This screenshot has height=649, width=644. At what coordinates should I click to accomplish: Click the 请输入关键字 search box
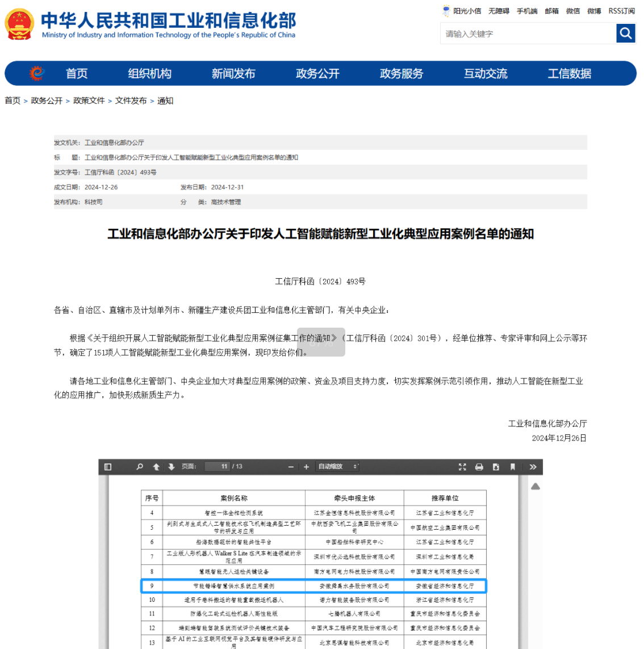point(528,34)
